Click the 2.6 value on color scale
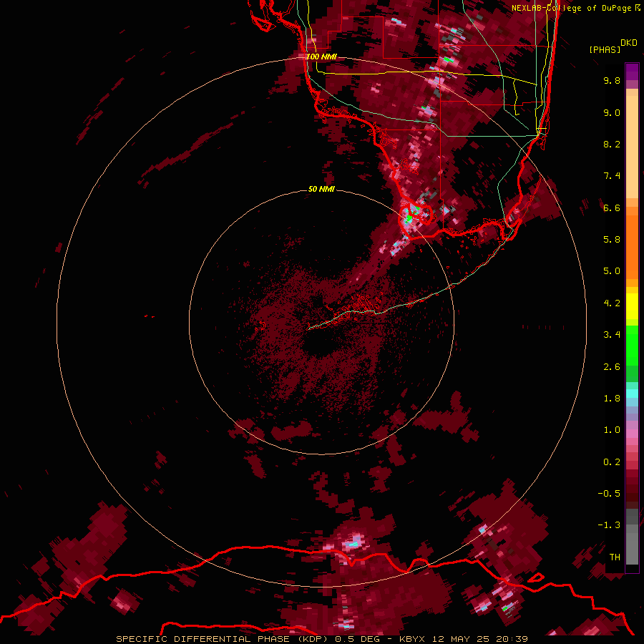The width and height of the screenshot is (644, 644). point(612,367)
